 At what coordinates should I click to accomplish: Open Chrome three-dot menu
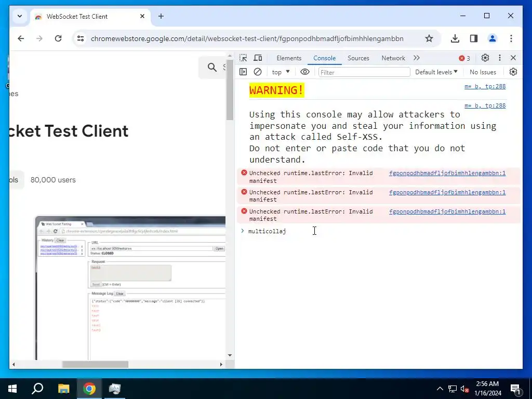(511, 38)
